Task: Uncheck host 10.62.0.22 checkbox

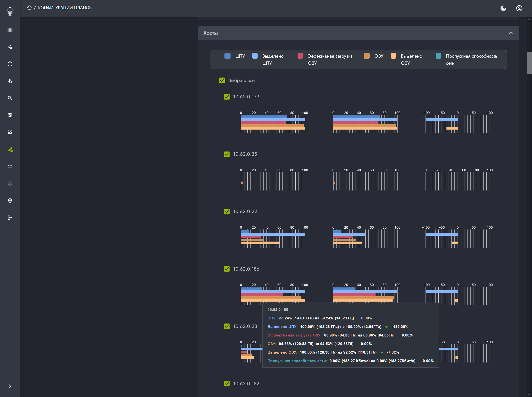Action: pyautogui.click(x=227, y=212)
